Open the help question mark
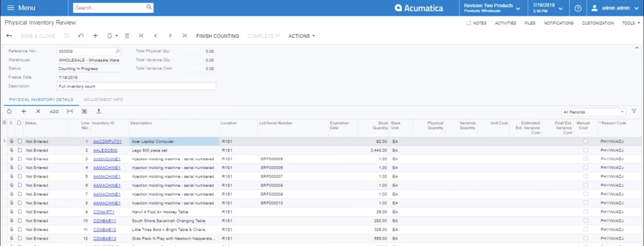 [x=578, y=8]
